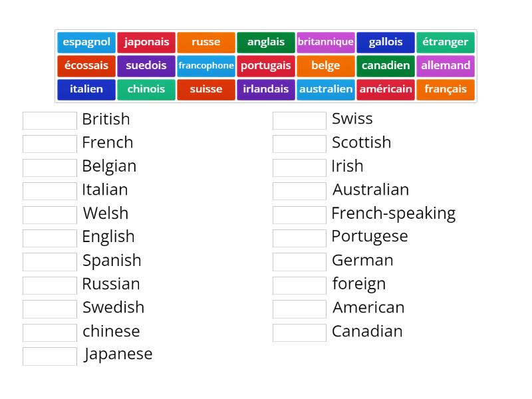
Task: Select the canadien tile
Action: 386,65
